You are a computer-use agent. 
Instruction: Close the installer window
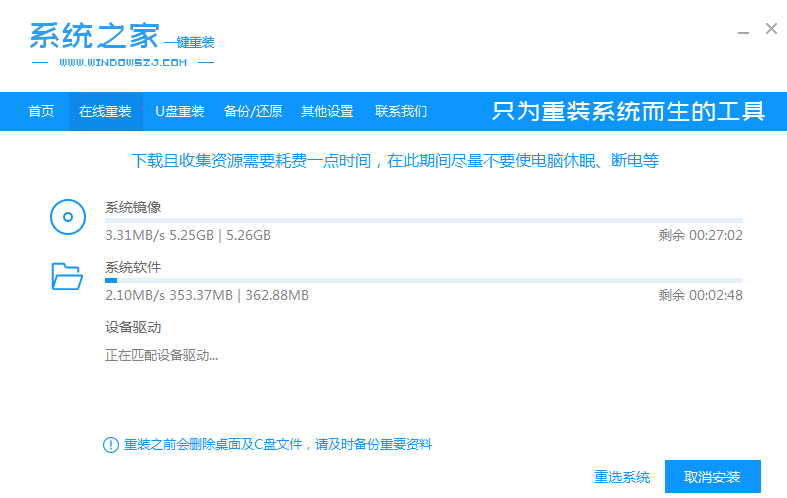point(771,29)
